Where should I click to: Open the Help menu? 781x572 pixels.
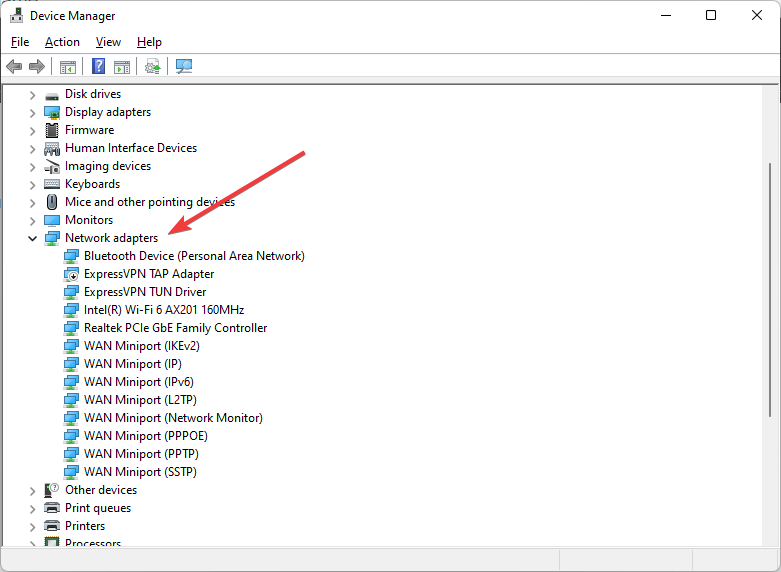coord(149,42)
